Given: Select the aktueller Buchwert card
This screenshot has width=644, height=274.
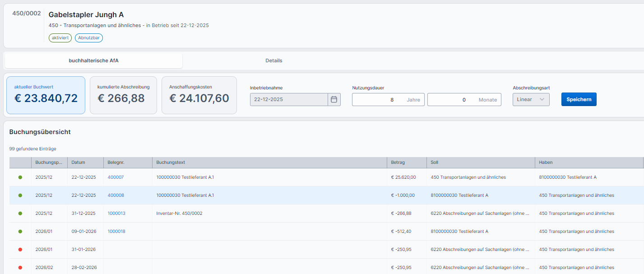Looking at the screenshot, I should [x=46, y=95].
